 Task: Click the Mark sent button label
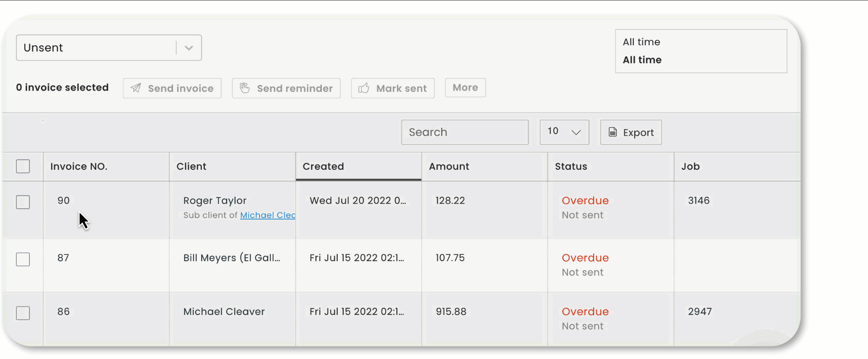click(401, 88)
